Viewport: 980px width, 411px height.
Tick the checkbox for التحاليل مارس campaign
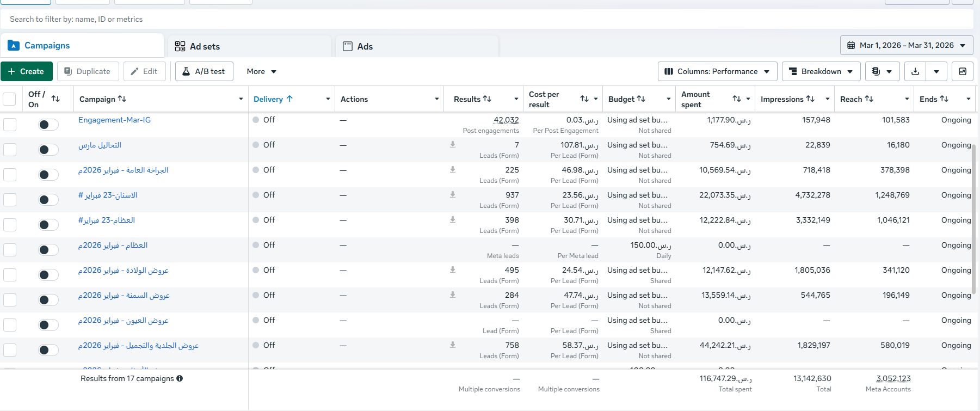point(10,150)
